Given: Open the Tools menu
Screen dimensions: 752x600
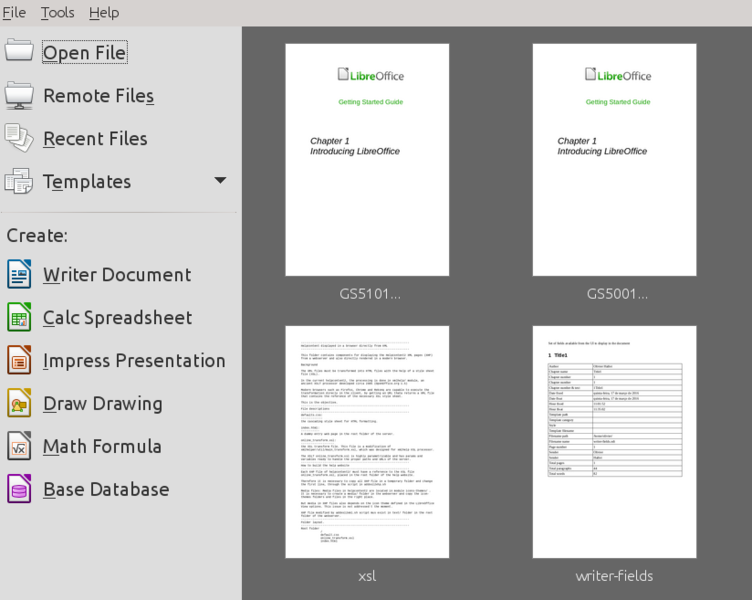Looking at the screenshot, I should [58, 12].
